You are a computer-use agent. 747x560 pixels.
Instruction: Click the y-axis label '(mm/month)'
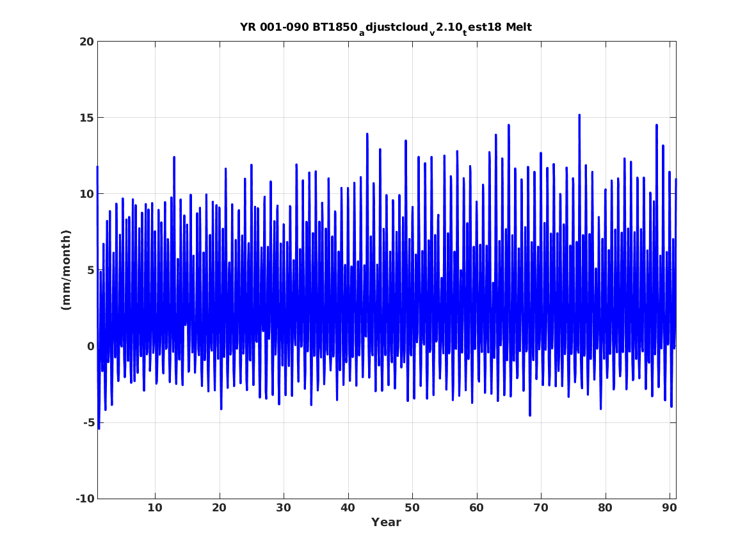click(x=66, y=270)
